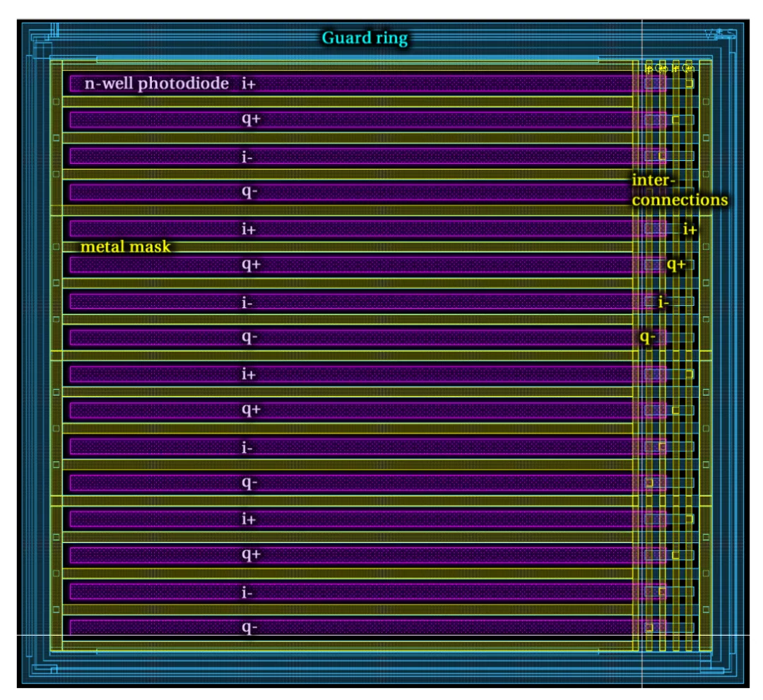Select the "n-well photodiode" label text

pyautogui.click(x=156, y=83)
